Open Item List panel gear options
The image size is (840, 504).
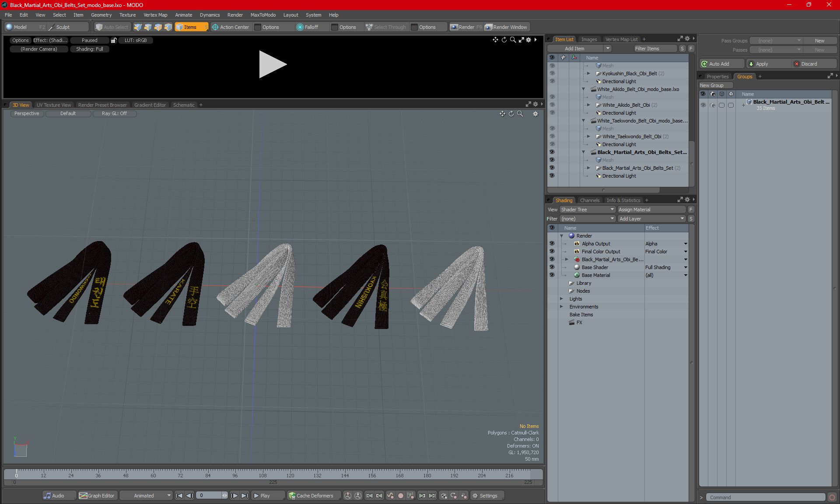coord(687,39)
